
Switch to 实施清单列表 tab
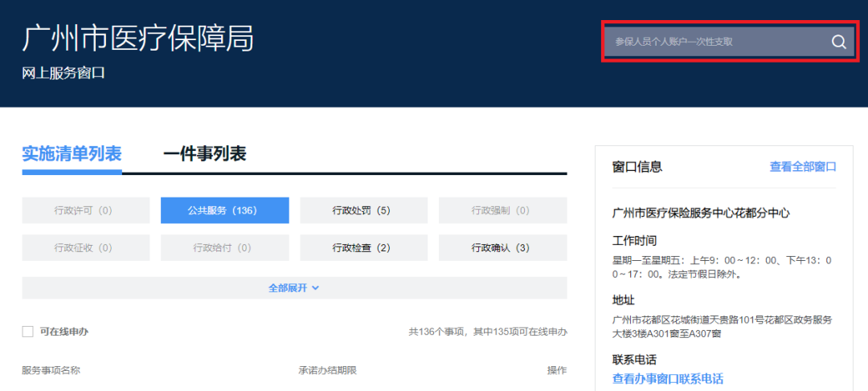click(x=72, y=154)
